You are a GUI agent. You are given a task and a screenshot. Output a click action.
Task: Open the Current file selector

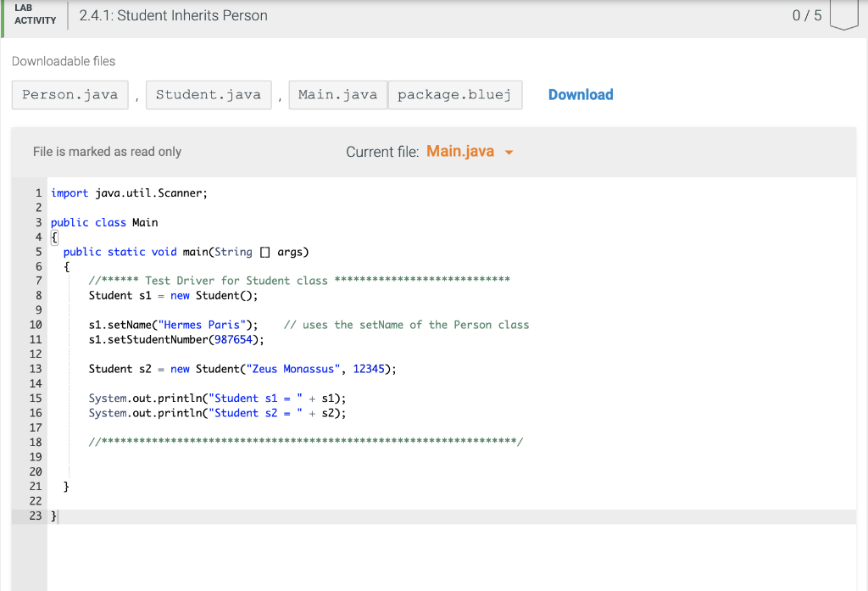point(460,151)
